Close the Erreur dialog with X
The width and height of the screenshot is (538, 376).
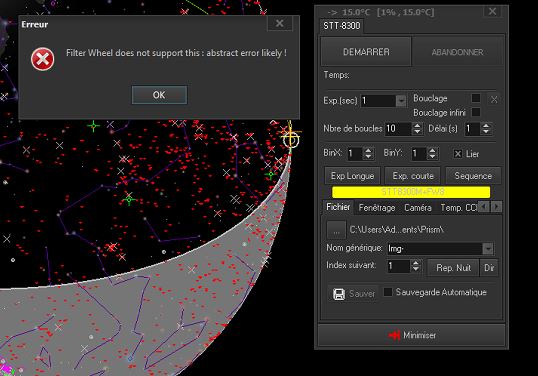tap(280, 23)
